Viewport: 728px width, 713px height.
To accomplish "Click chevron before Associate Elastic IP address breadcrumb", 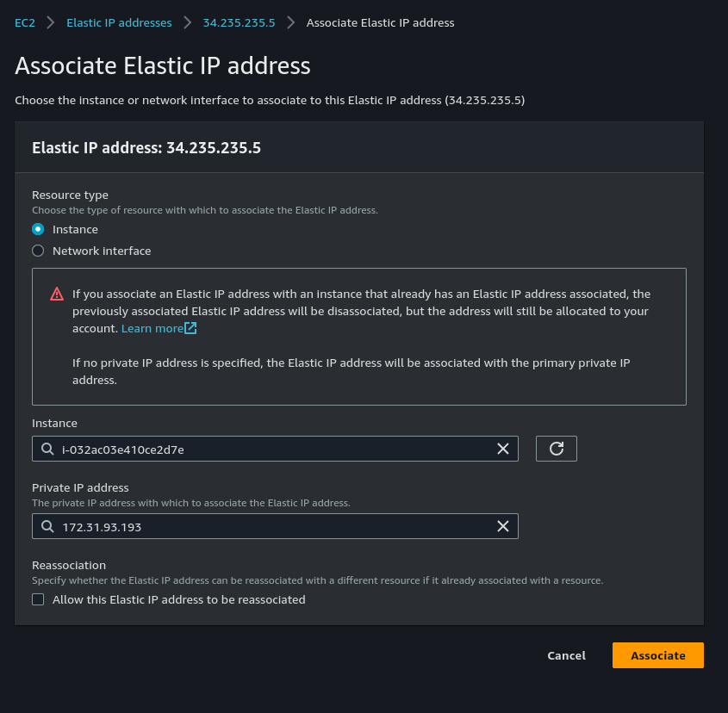I will pyautogui.click(x=290, y=22).
